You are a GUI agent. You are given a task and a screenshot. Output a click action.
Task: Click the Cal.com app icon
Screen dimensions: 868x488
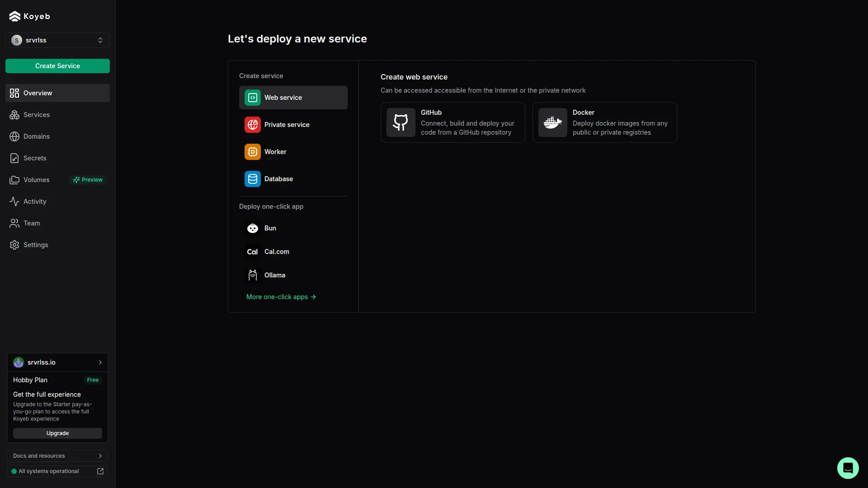click(x=253, y=252)
